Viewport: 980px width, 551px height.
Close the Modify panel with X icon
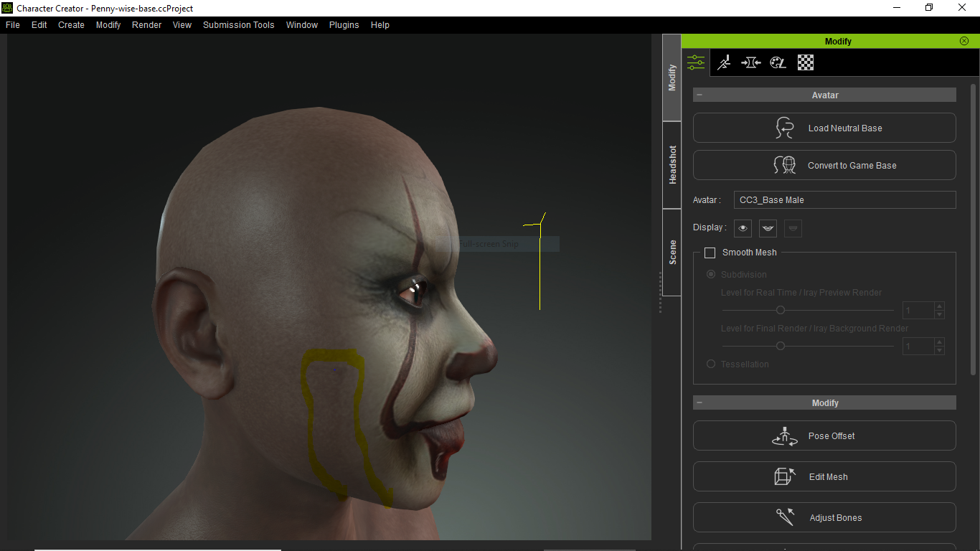964,41
